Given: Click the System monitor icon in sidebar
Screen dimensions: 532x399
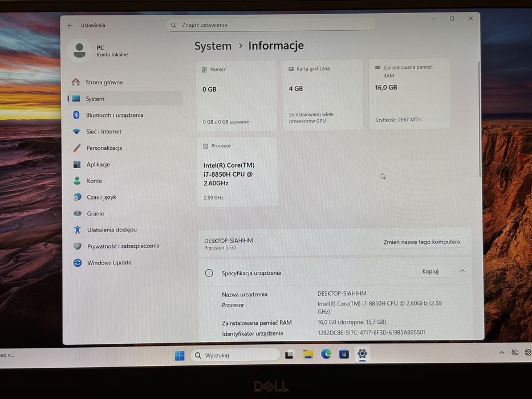Looking at the screenshot, I should coord(76,99).
